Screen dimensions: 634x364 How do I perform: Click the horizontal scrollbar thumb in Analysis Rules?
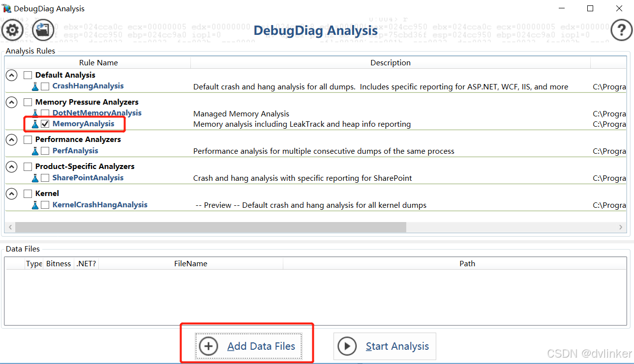[x=211, y=227]
